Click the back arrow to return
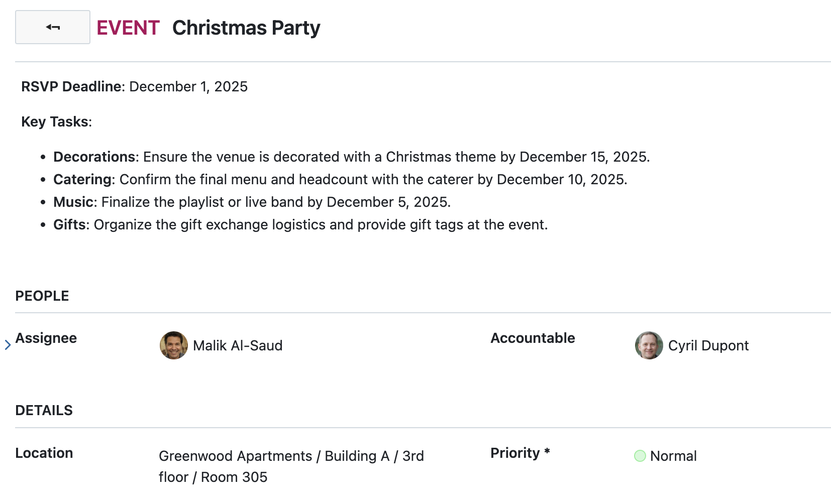 [52, 27]
